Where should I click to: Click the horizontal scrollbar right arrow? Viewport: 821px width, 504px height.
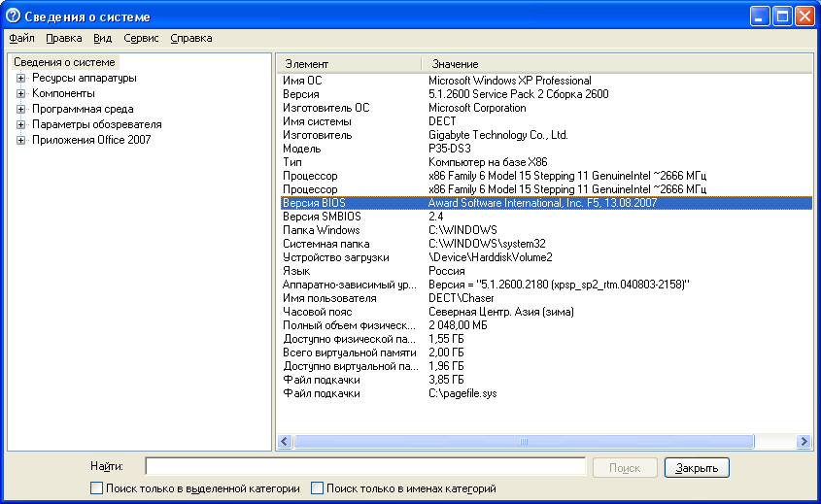(x=804, y=441)
